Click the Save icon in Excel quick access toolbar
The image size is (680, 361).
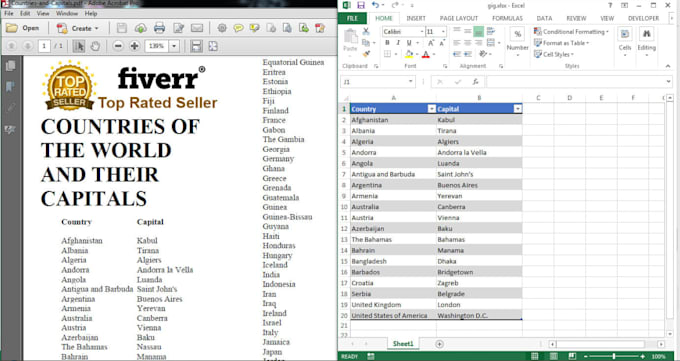click(361, 5)
